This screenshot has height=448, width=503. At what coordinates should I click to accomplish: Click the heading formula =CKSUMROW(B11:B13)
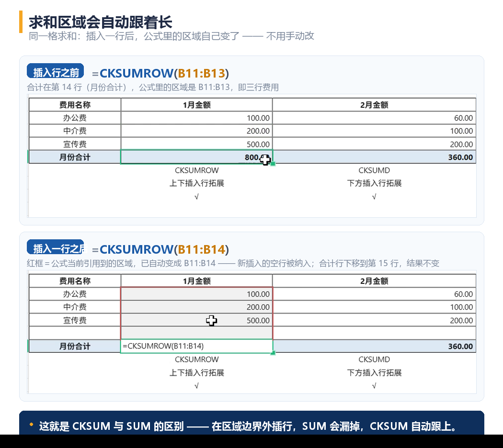click(x=160, y=73)
